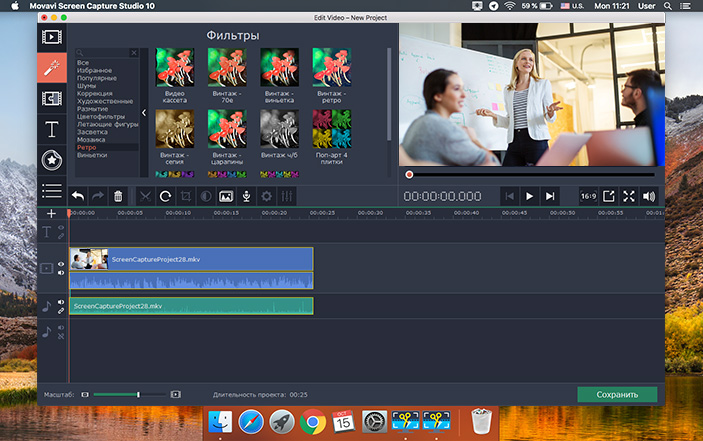Select the ScreenCaptureProject28.mkv video clip
Viewport: 703px width, 441px height.
coord(191,259)
